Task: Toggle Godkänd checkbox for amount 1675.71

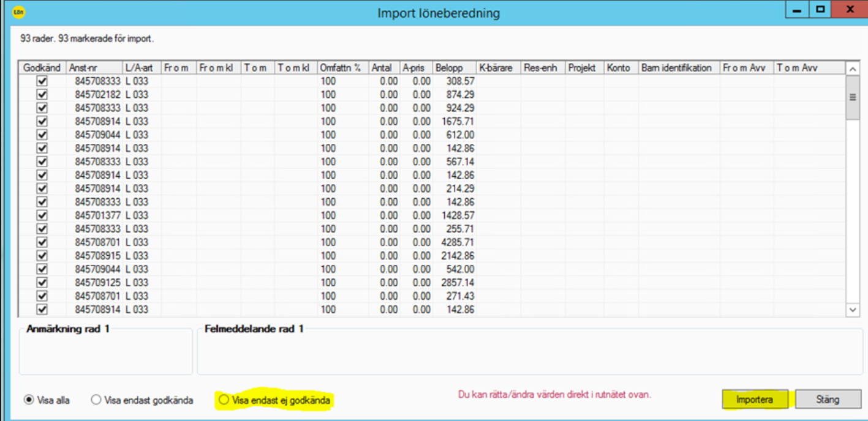Action: point(42,121)
